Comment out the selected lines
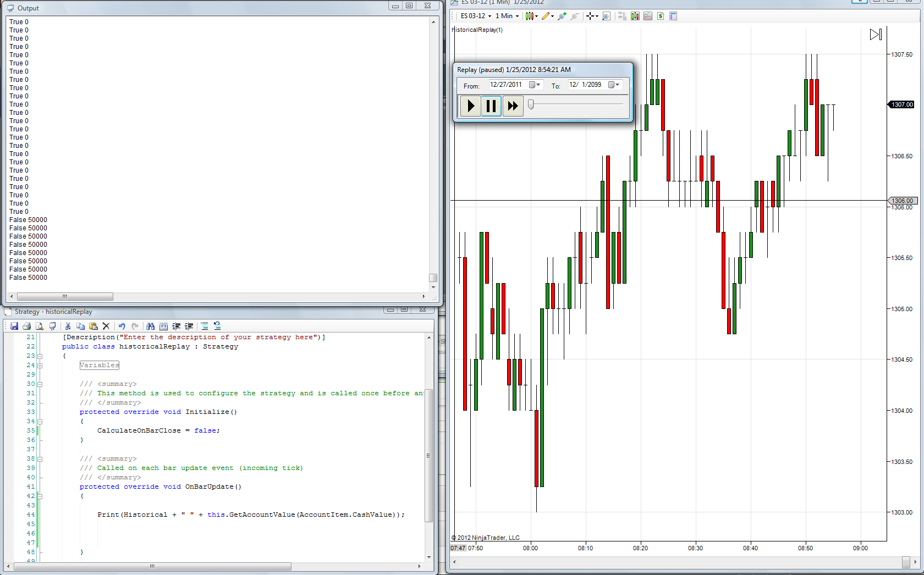The height and width of the screenshot is (575, 924). (x=205, y=326)
